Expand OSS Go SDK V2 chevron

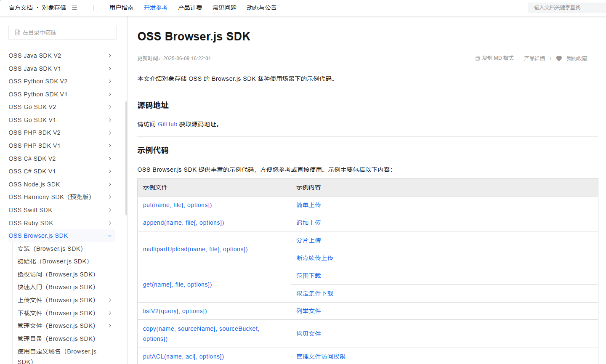[x=110, y=107]
